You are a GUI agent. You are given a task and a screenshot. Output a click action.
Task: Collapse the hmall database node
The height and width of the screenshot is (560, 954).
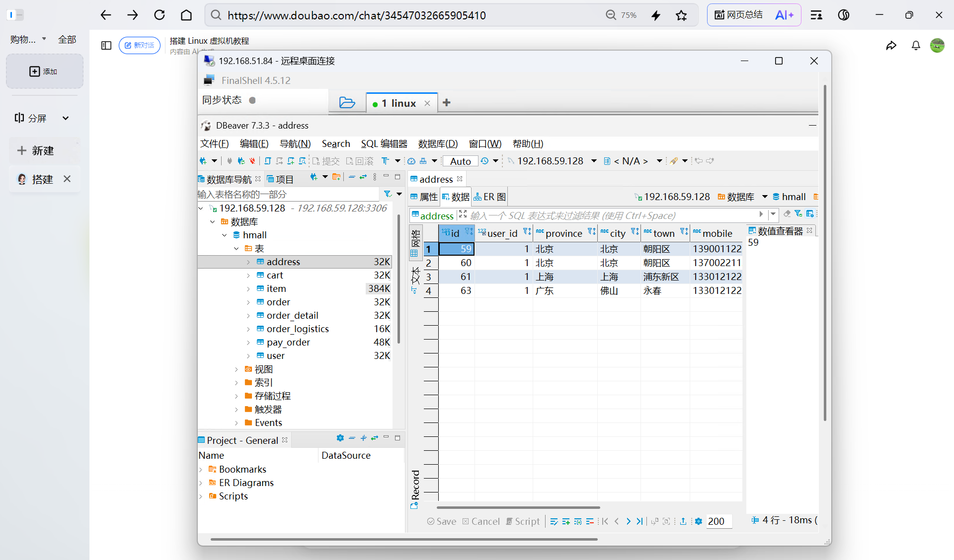[225, 235]
